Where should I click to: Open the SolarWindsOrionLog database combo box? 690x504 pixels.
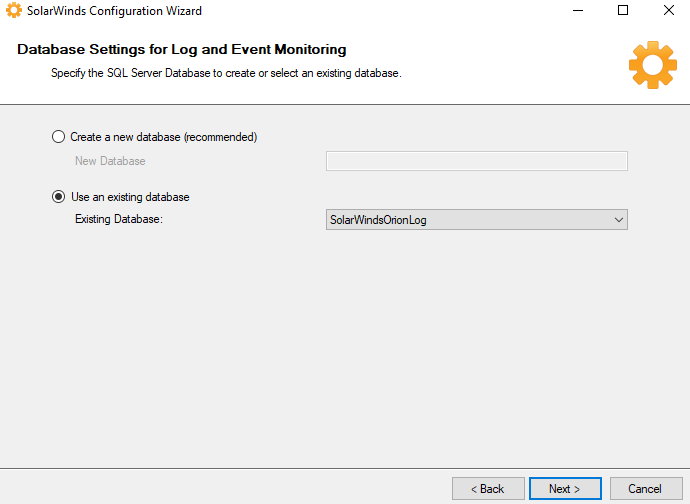[477, 220]
